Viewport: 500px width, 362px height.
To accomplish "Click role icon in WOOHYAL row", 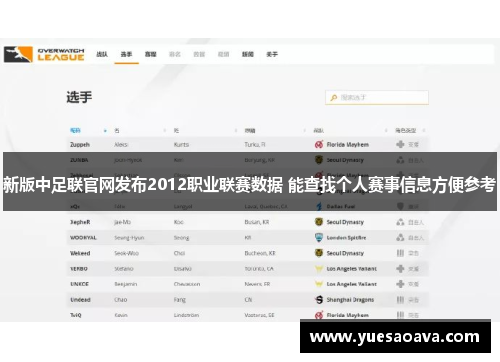I will [x=400, y=237].
